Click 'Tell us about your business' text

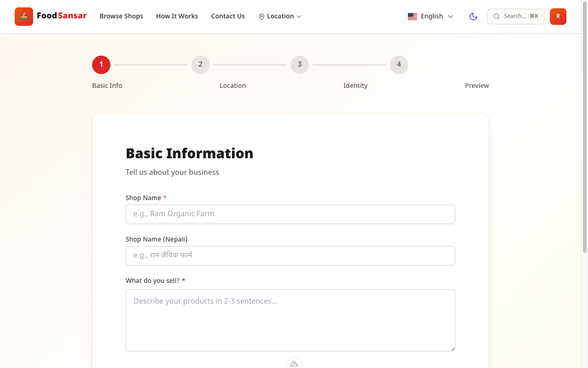[172, 172]
